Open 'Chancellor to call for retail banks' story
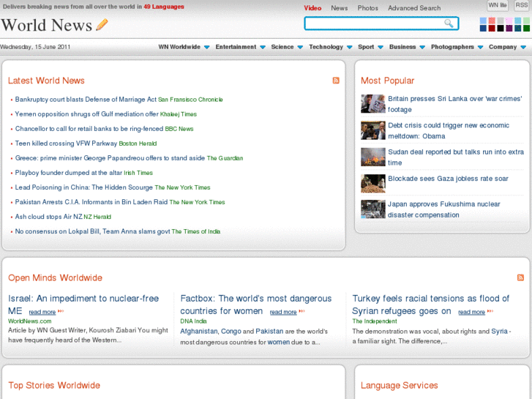The image size is (532, 399). 89,129
